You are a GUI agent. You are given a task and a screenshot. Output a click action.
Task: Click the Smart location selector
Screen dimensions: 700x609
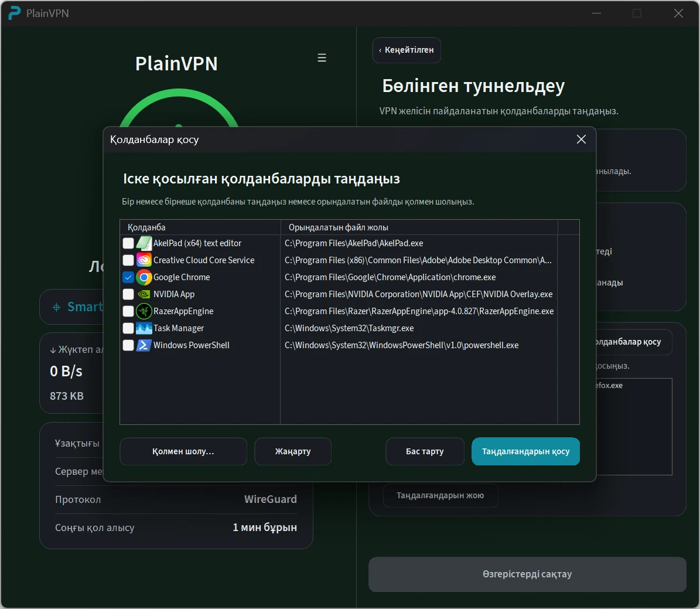pos(71,307)
